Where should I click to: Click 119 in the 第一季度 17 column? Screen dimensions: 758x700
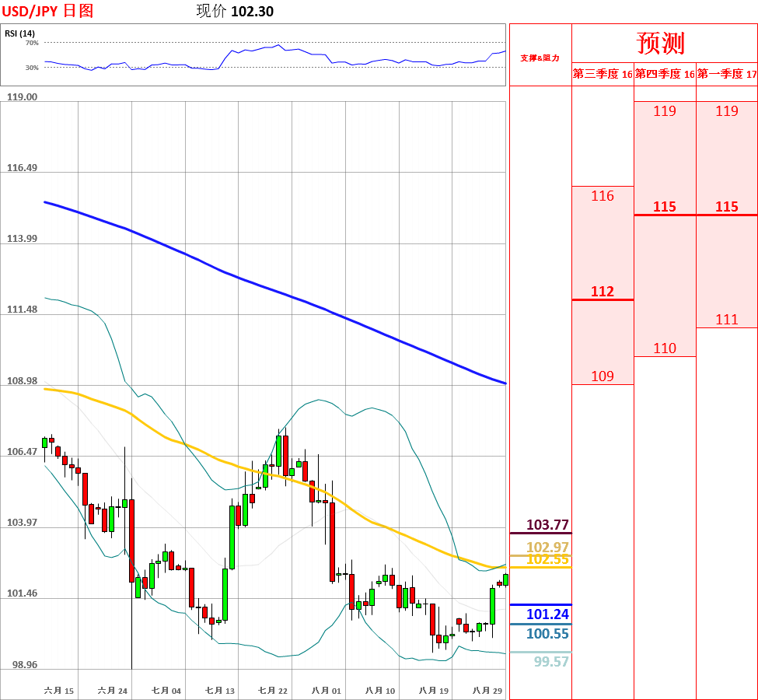(727, 110)
